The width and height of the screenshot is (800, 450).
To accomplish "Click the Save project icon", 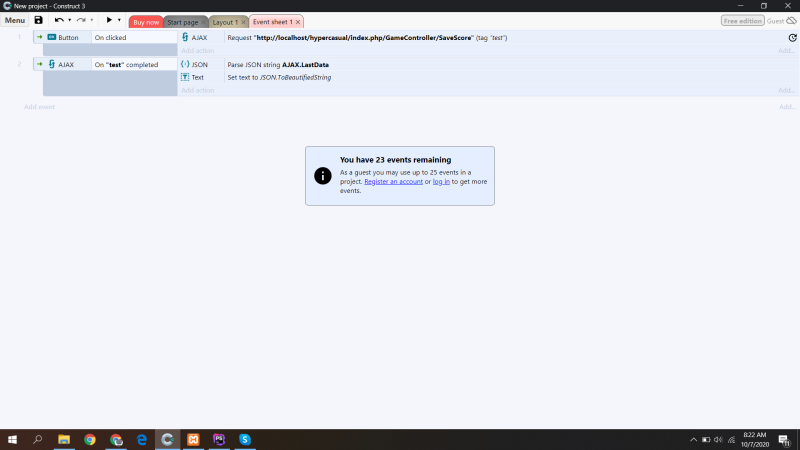I will click(38, 20).
